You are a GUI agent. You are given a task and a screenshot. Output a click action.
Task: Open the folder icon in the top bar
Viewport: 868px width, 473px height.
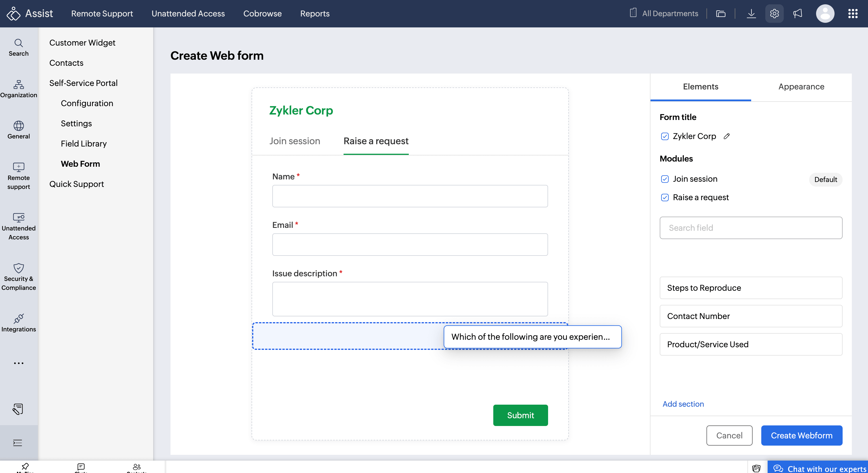coord(721,14)
